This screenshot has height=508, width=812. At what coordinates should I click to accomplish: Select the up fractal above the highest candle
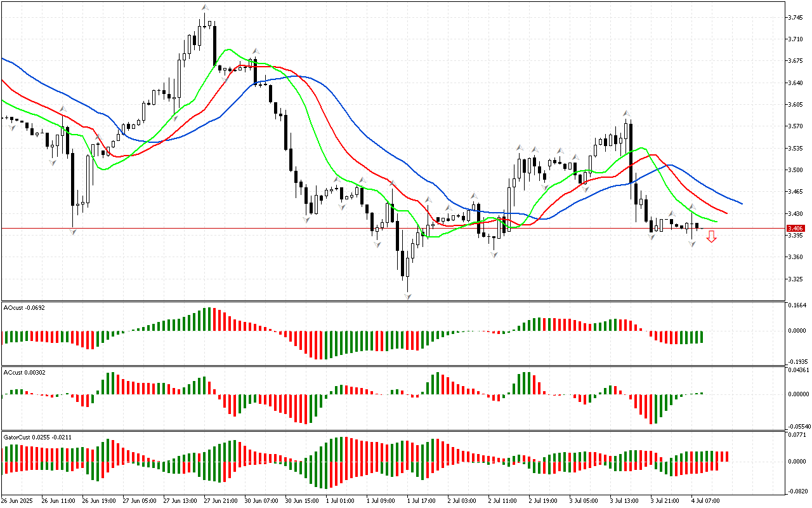tap(205, 8)
